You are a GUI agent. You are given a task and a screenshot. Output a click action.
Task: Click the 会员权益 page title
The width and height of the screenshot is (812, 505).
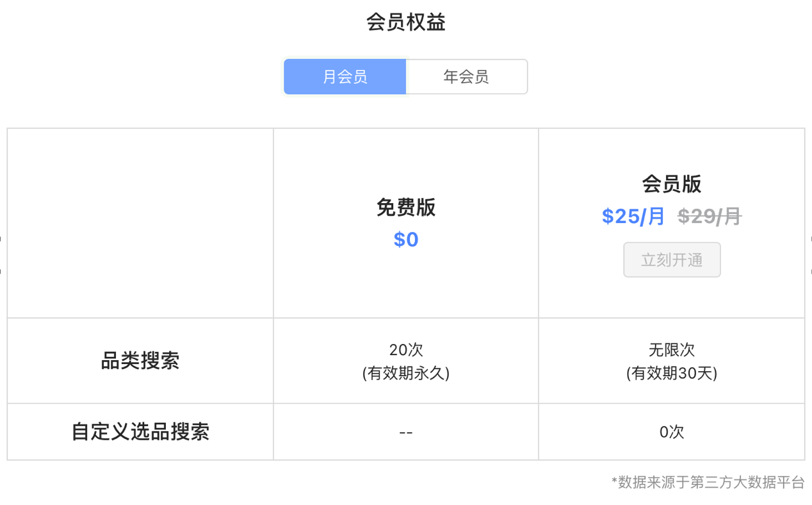click(405, 22)
